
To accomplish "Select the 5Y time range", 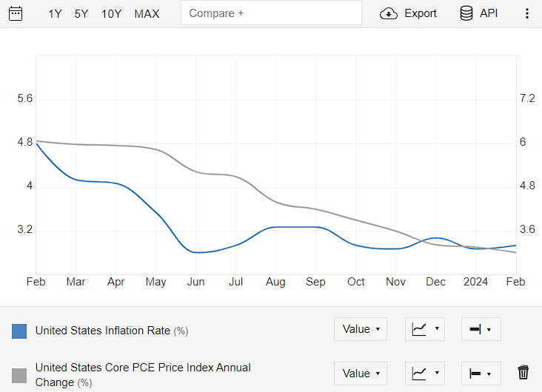I will click(81, 14).
